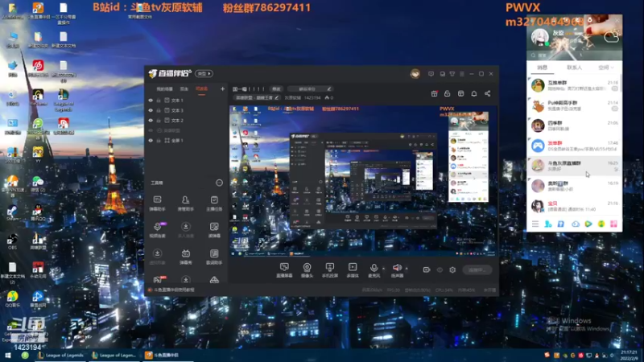Add a 多媒体 media source

[353, 270]
